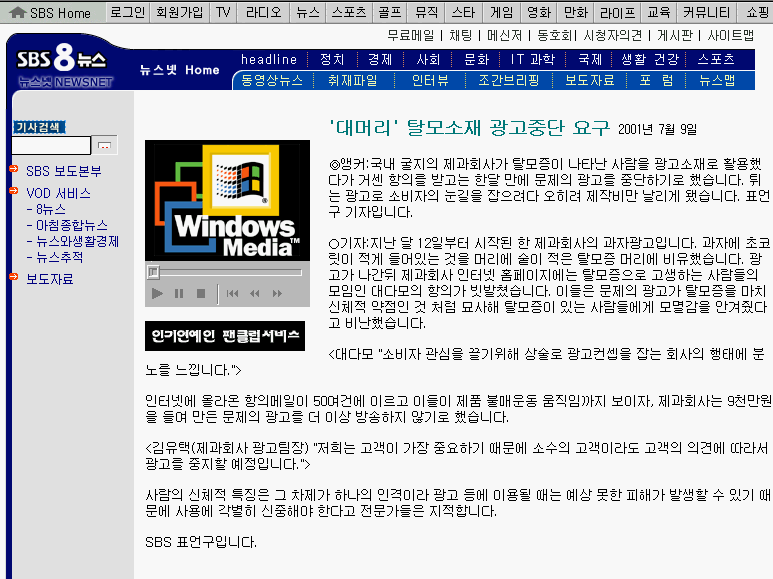
Task: Click the 시청자의견 link
Action: (612, 36)
